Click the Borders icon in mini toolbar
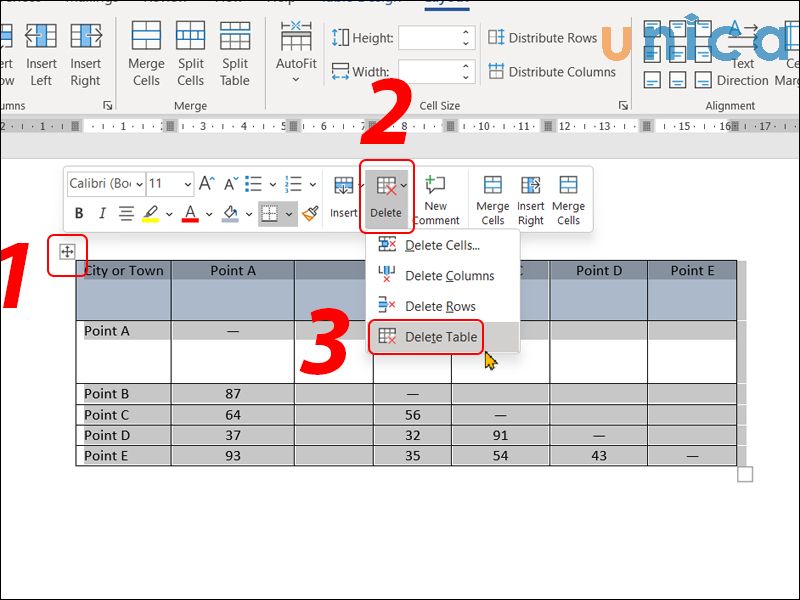 click(x=269, y=214)
